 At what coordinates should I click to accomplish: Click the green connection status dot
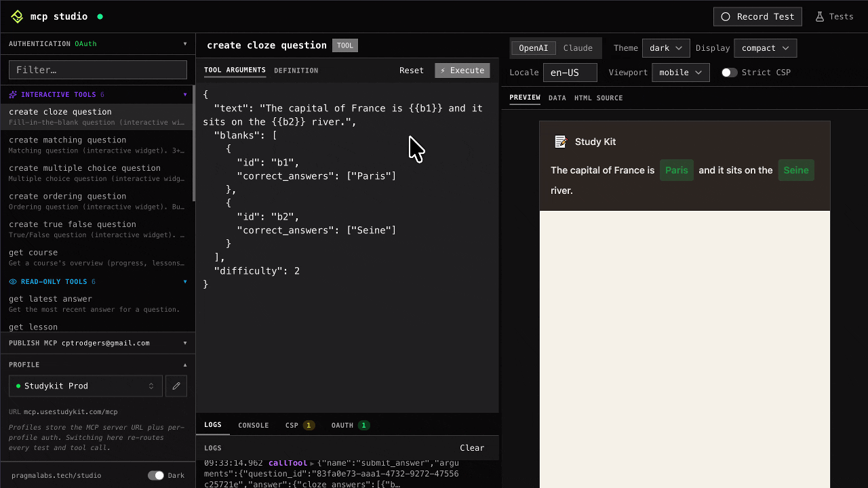tap(100, 16)
